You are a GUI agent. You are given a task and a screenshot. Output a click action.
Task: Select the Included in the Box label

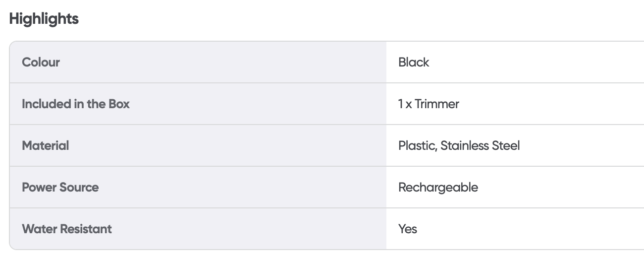pyautogui.click(x=76, y=104)
